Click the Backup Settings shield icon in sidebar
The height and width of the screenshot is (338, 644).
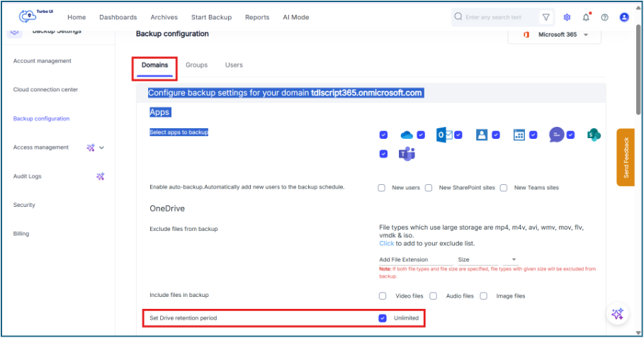point(14,32)
